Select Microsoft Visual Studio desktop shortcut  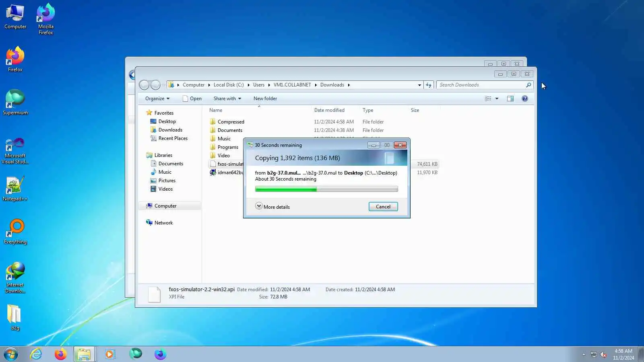click(15, 151)
